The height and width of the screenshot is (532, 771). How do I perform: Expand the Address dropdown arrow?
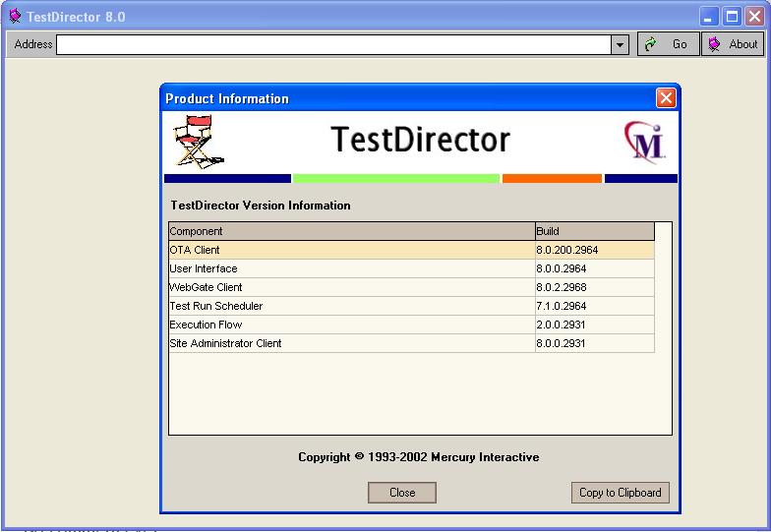(620, 45)
